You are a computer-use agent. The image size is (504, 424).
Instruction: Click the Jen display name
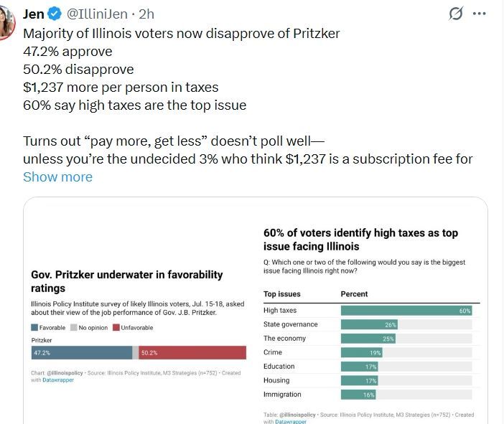34,14
